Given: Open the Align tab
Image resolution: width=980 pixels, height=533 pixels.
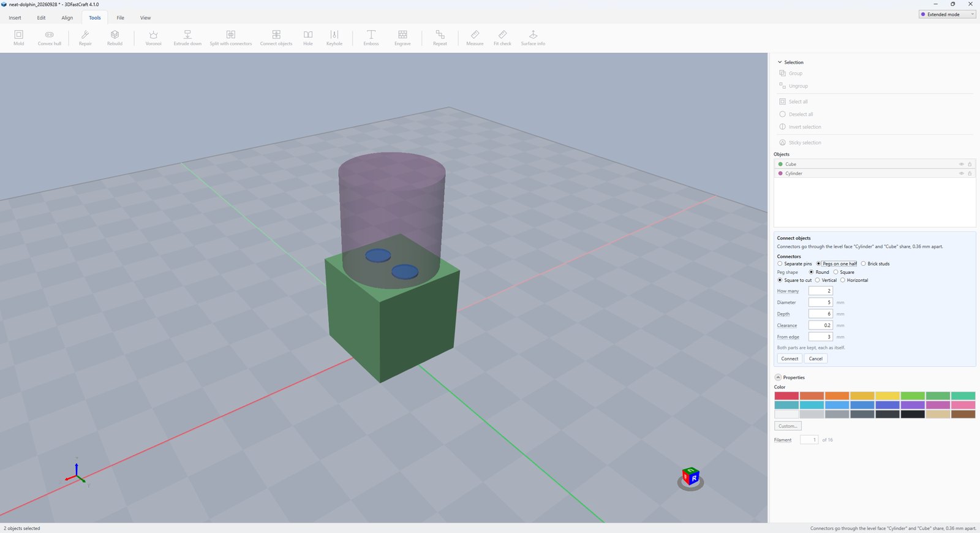Looking at the screenshot, I should point(67,18).
